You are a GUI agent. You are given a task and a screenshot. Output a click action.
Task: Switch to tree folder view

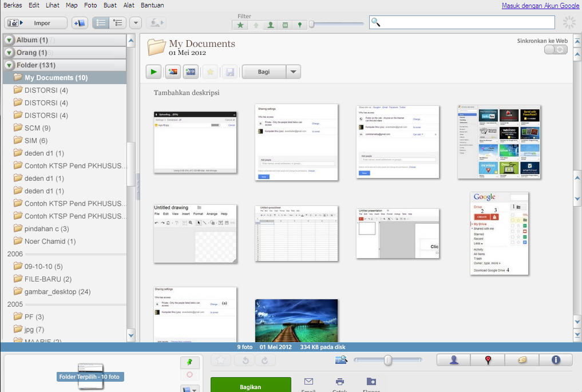tap(118, 23)
